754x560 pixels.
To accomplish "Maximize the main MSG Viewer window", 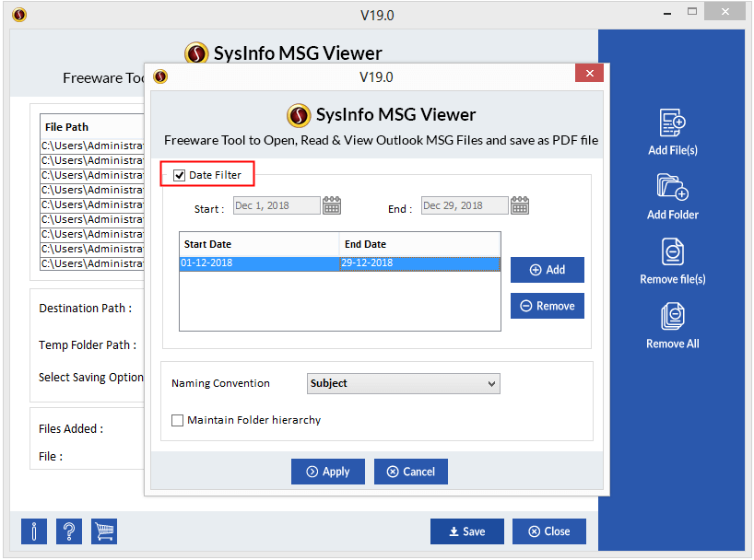I will pos(692,12).
